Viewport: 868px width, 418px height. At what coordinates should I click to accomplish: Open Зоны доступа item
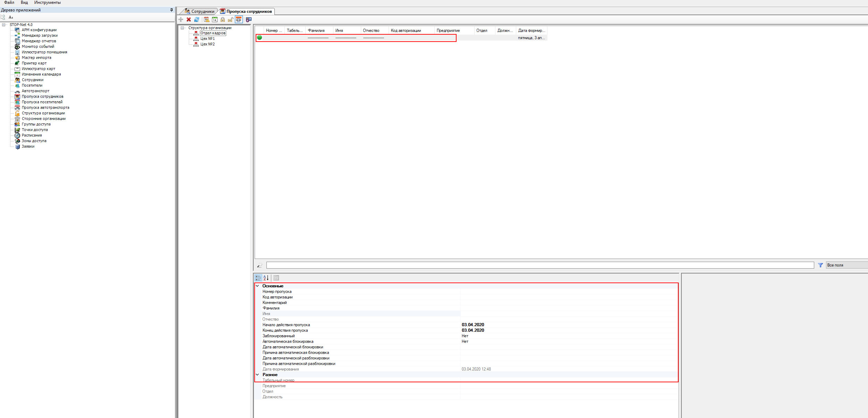[34, 141]
